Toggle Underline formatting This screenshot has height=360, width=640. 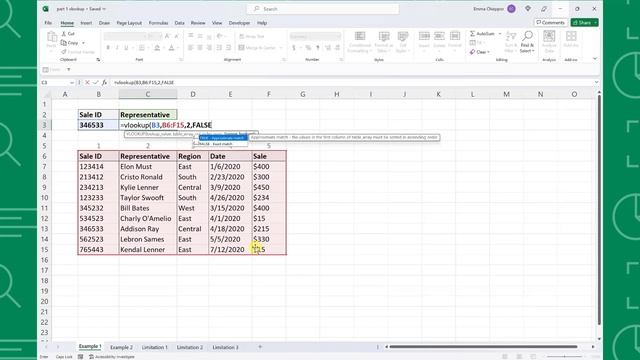coord(126,48)
